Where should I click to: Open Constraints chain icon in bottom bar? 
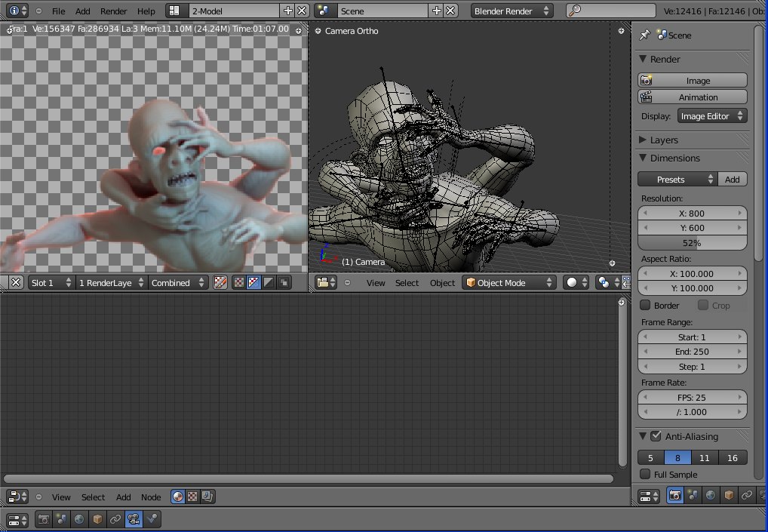tap(115, 520)
